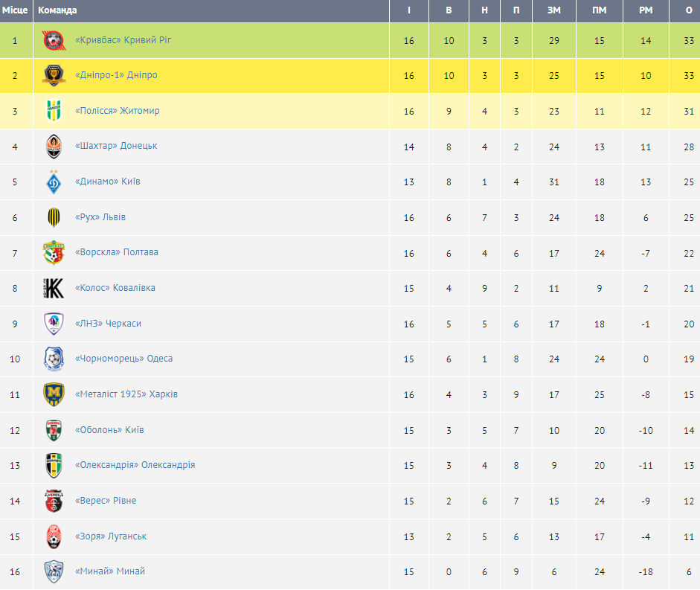Click the Shakhtar Donetsk club logo
Image resolution: width=700 pixels, height=590 pixels.
tap(54, 147)
